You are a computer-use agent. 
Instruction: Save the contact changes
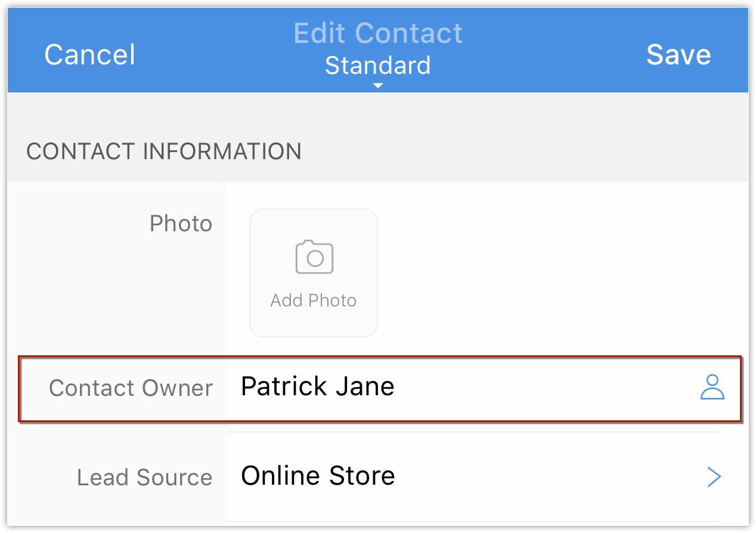(678, 55)
